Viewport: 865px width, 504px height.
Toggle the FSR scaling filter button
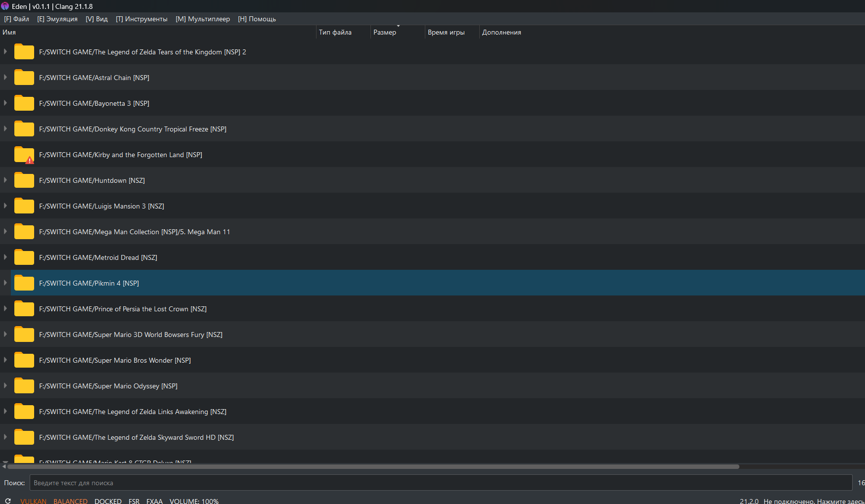(134, 501)
